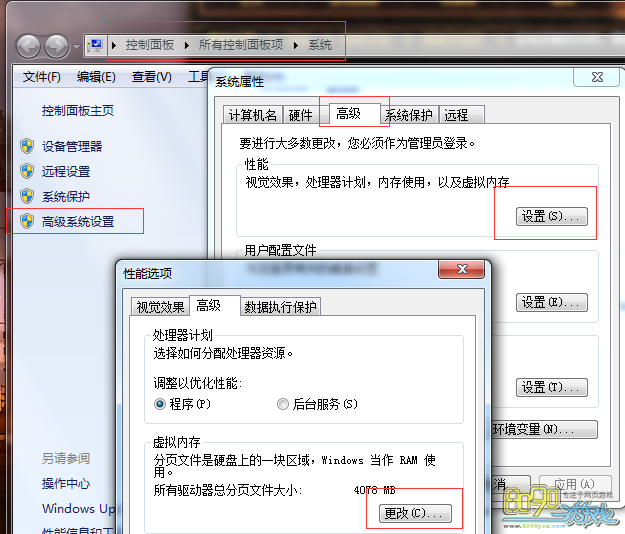Select the 后台服务(S) radio button

(x=283, y=404)
